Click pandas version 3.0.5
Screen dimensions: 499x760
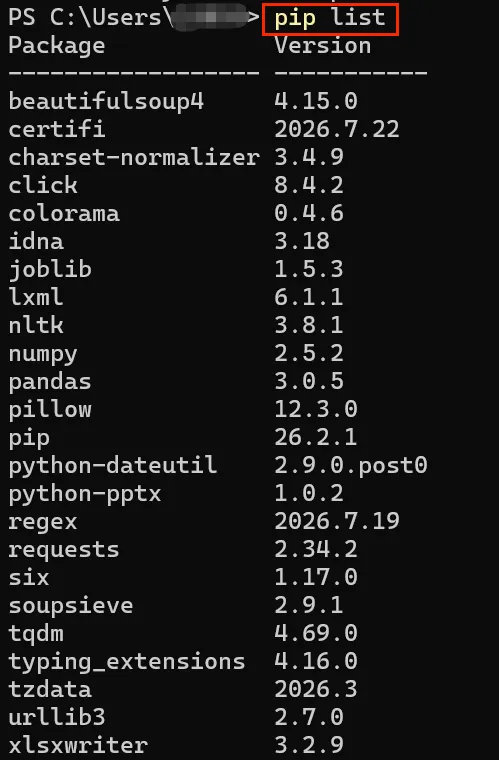pos(309,381)
